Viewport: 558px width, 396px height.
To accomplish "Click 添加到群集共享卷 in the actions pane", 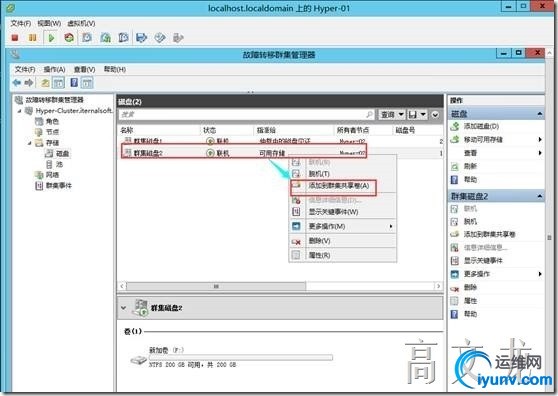I will pyautogui.click(x=489, y=234).
